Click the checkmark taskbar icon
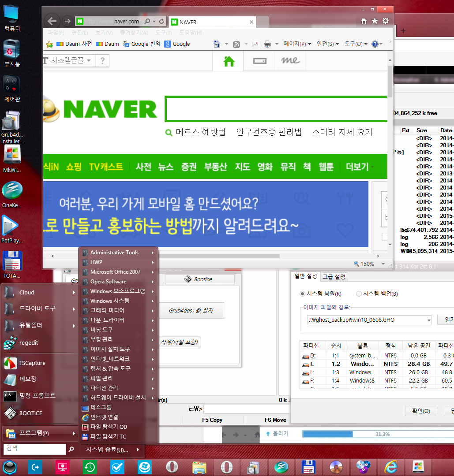Screen dimensions: 454x476 pos(117,467)
